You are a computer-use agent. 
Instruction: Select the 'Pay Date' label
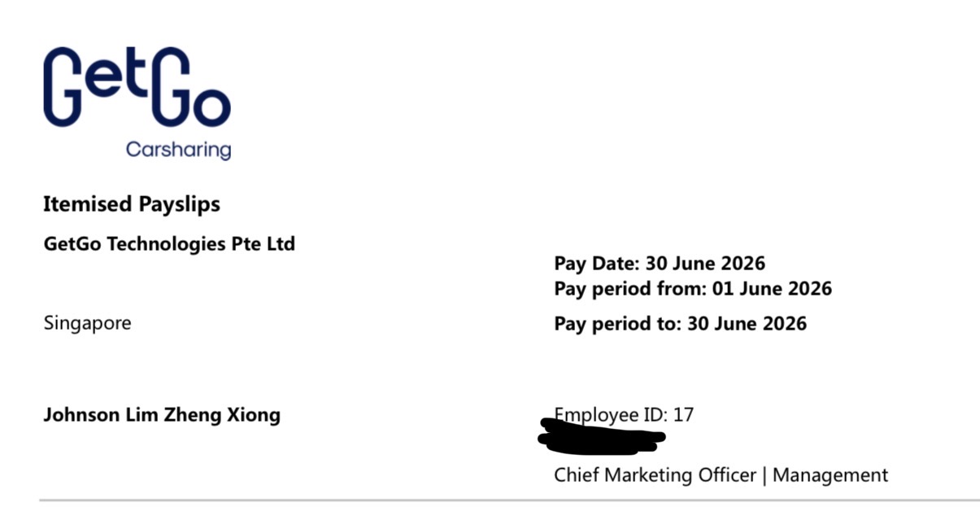[598, 264]
